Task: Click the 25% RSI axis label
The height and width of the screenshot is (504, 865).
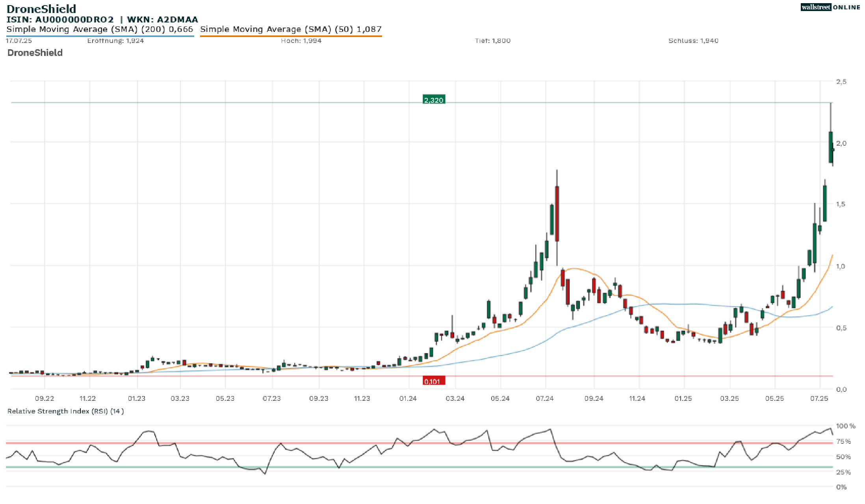Action: [x=843, y=472]
